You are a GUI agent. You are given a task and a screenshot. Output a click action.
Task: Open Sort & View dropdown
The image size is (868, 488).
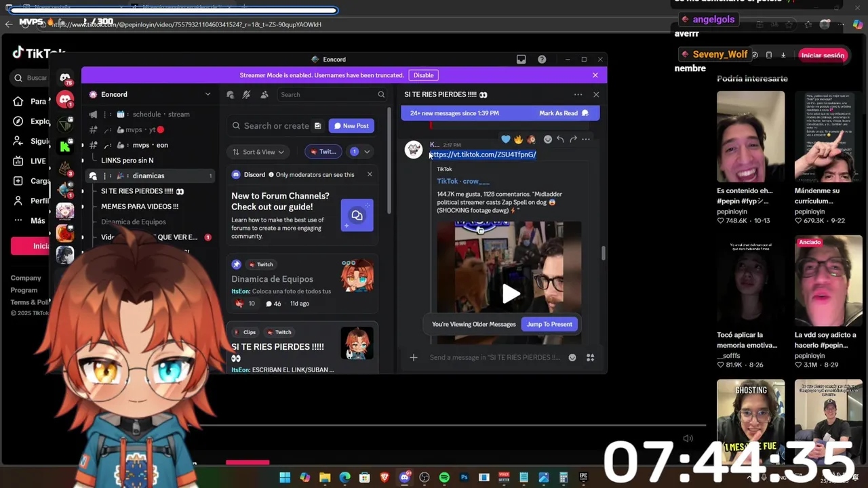point(258,152)
